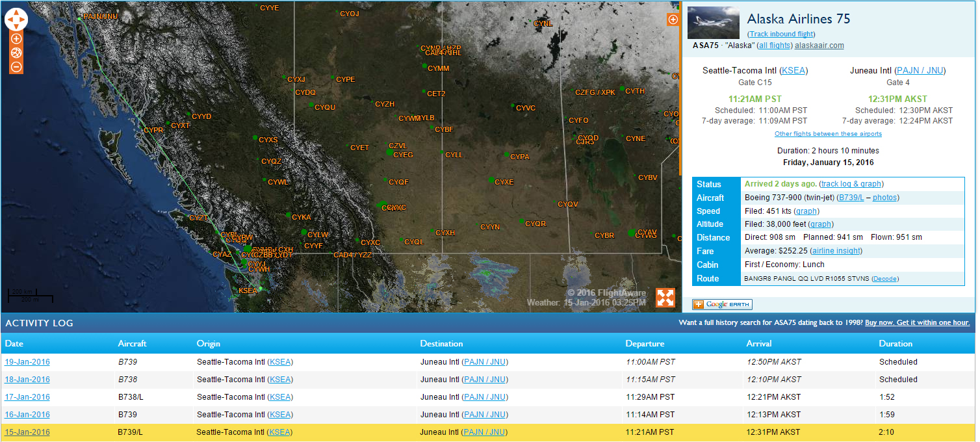
Task: Open KSEA link in the 15-Jan-2016 row
Action: click(x=280, y=432)
